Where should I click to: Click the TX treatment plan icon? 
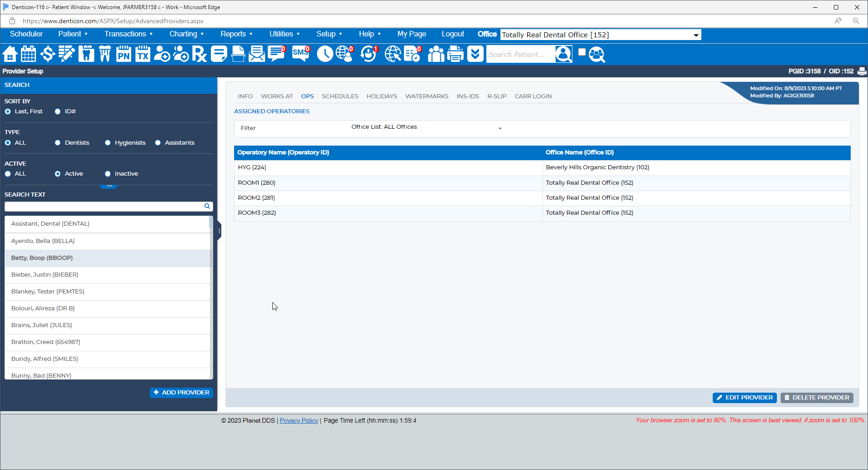pyautogui.click(x=143, y=54)
